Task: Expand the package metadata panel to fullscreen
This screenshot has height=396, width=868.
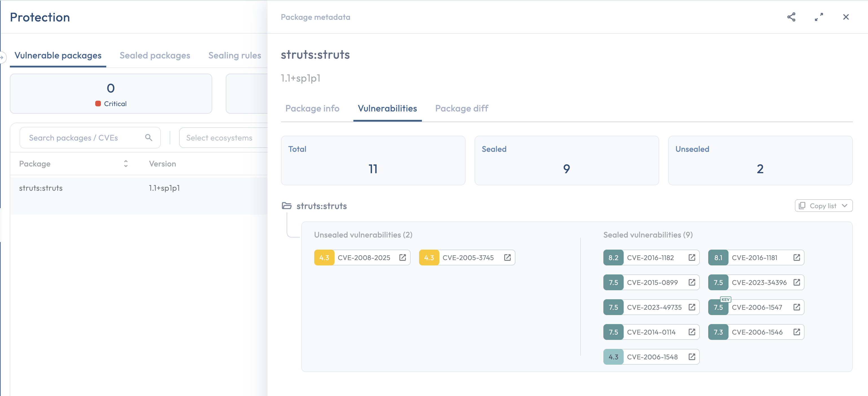Action: click(x=819, y=17)
